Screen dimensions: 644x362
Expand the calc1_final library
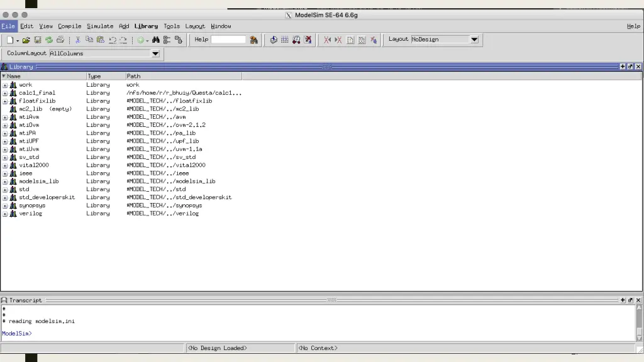click(5, 93)
